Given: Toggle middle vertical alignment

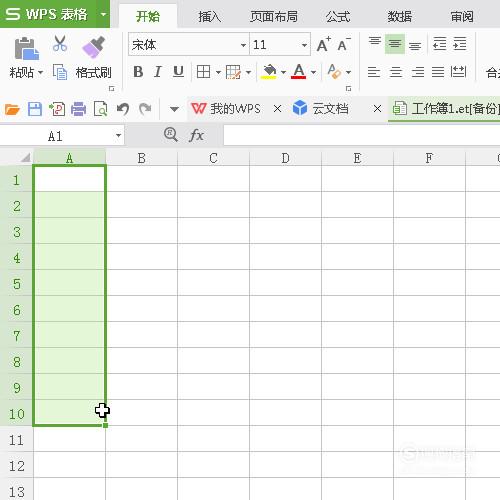Looking at the screenshot, I should pos(395,44).
